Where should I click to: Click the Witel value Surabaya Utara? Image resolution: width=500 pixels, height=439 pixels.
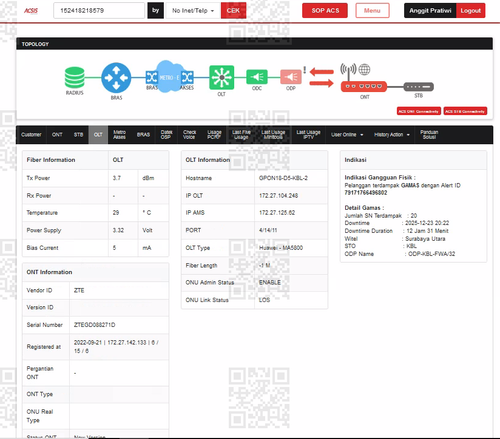pos(425,239)
